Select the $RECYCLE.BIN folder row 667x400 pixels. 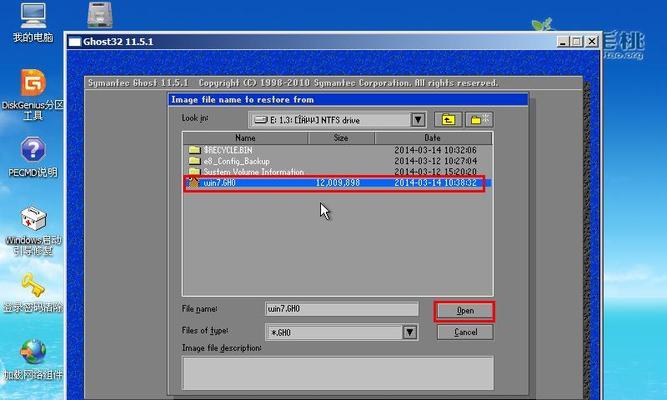click(338, 150)
